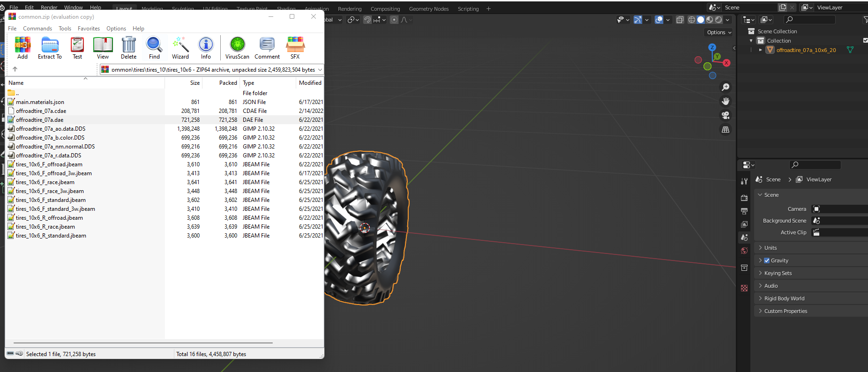Toggle proportional editing in viewport header
This screenshot has width=868, height=372.
pyautogui.click(x=394, y=20)
